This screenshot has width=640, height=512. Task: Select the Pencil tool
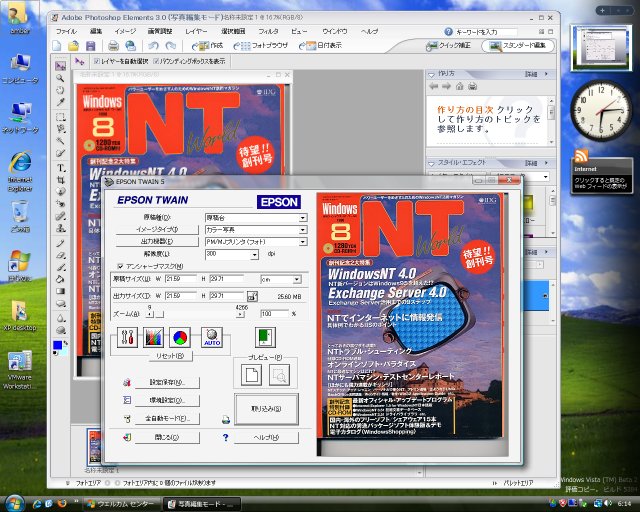(x=60, y=243)
